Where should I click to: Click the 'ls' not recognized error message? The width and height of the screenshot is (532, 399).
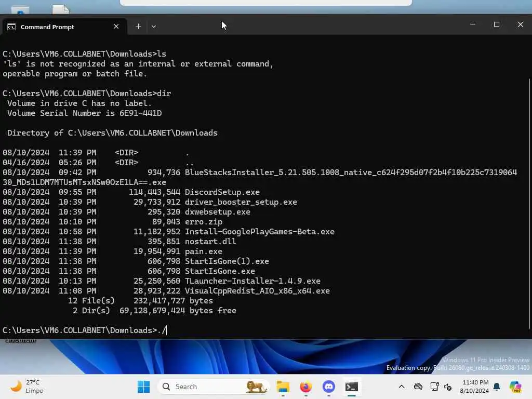point(138,69)
